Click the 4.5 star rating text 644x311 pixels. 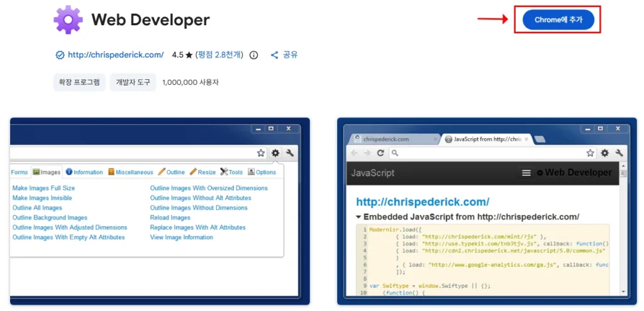(x=182, y=55)
